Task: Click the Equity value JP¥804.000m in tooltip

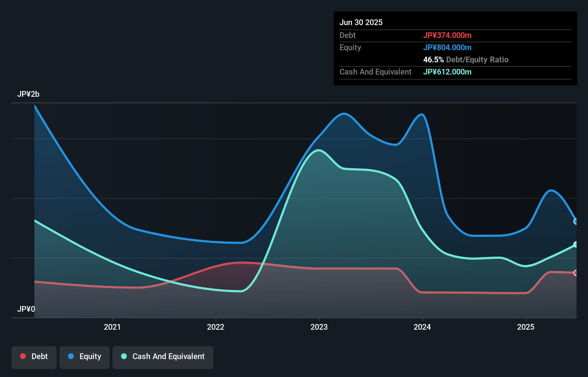Action: [447, 47]
